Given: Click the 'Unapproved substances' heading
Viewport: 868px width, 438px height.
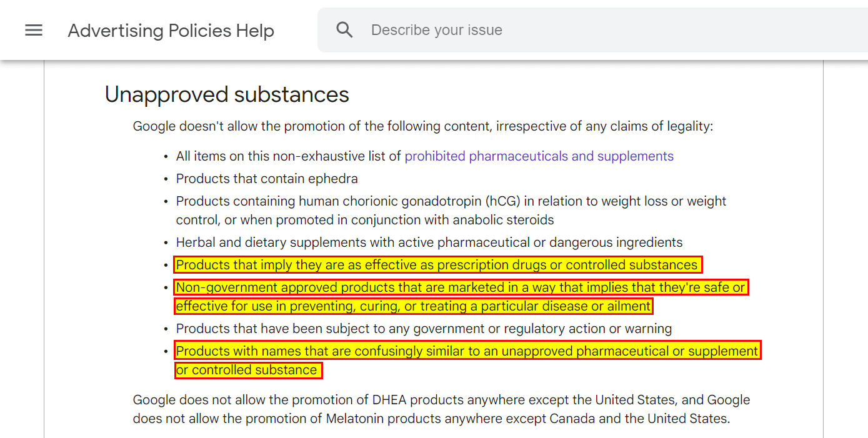Looking at the screenshot, I should (x=227, y=94).
